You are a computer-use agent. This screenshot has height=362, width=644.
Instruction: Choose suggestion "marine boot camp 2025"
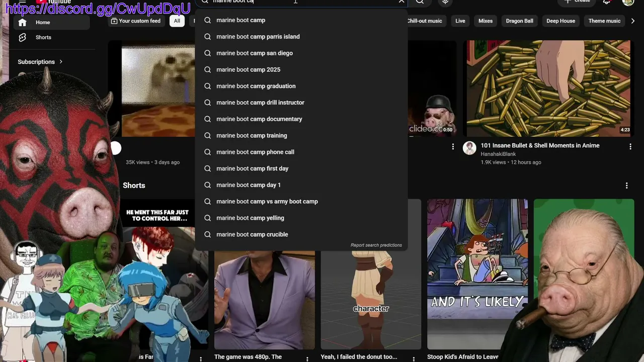(301, 70)
